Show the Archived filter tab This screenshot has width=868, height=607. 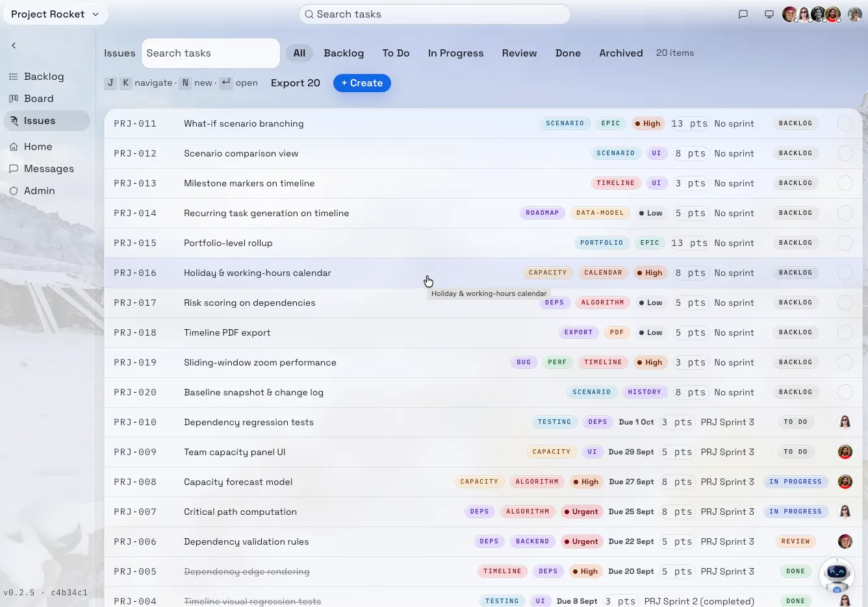coord(621,53)
